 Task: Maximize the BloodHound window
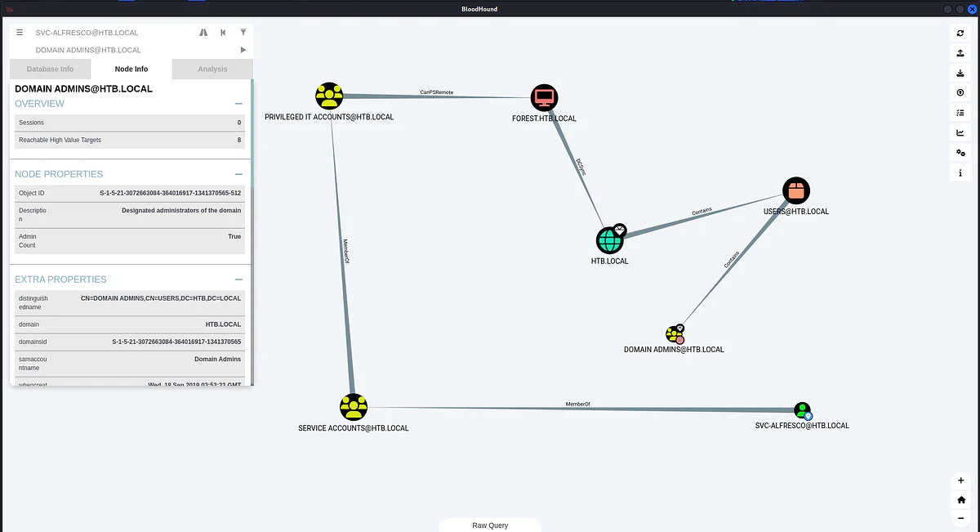pos(959,8)
